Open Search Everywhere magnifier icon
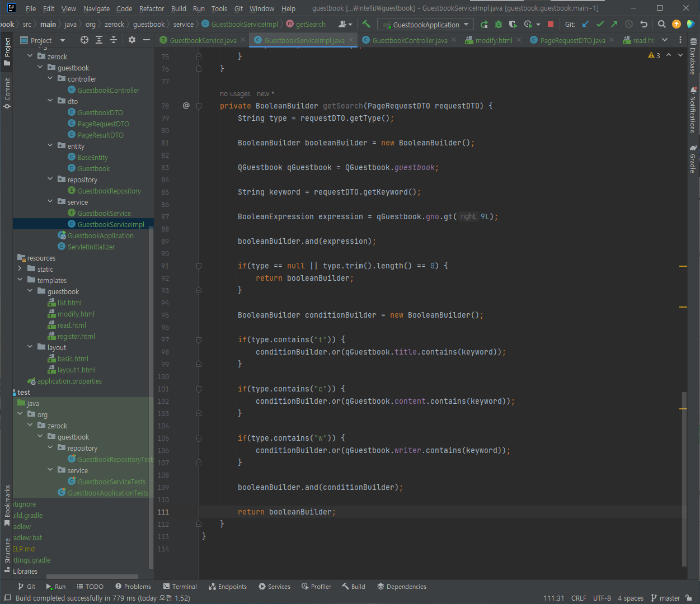The height and width of the screenshot is (604, 700). point(662,24)
